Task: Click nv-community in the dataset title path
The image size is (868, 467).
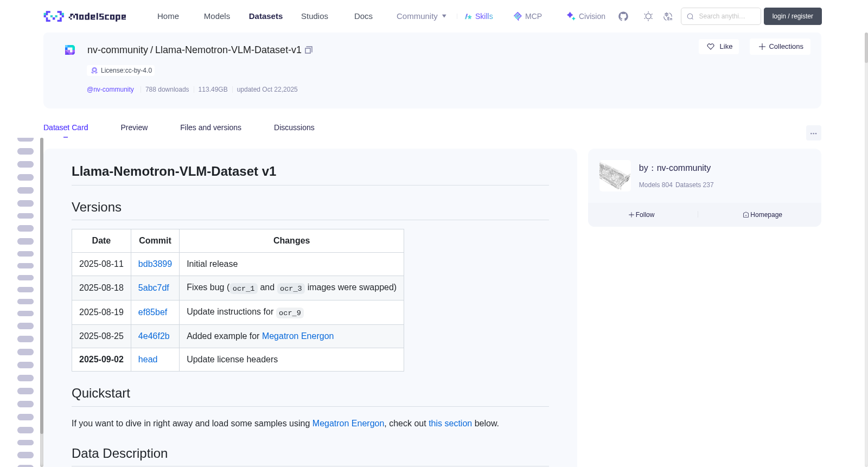Action: pyautogui.click(x=118, y=50)
